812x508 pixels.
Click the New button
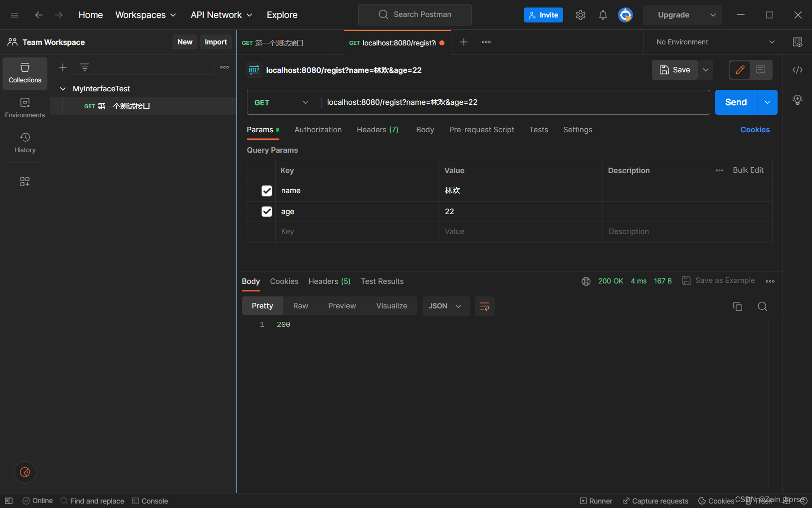click(185, 42)
